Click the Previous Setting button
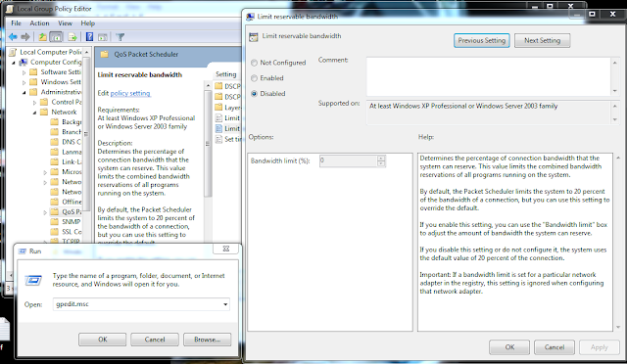The image size is (627, 364). (x=481, y=40)
